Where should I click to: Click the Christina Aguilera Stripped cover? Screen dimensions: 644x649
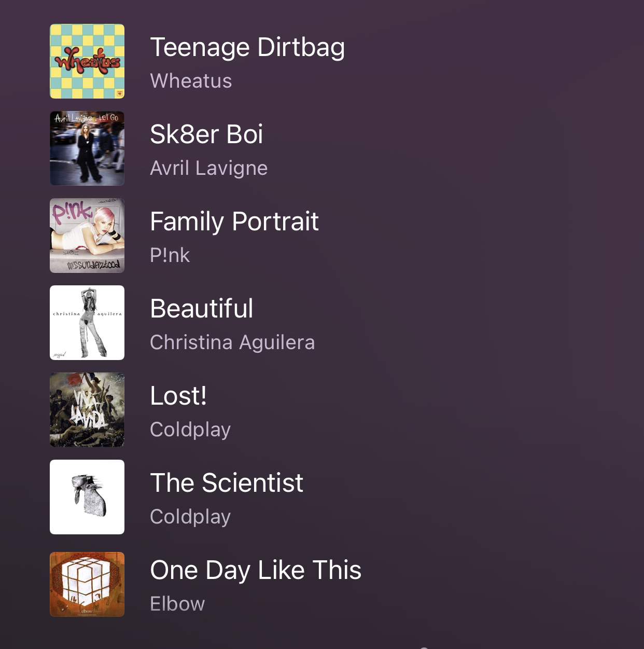click(87, 323)
